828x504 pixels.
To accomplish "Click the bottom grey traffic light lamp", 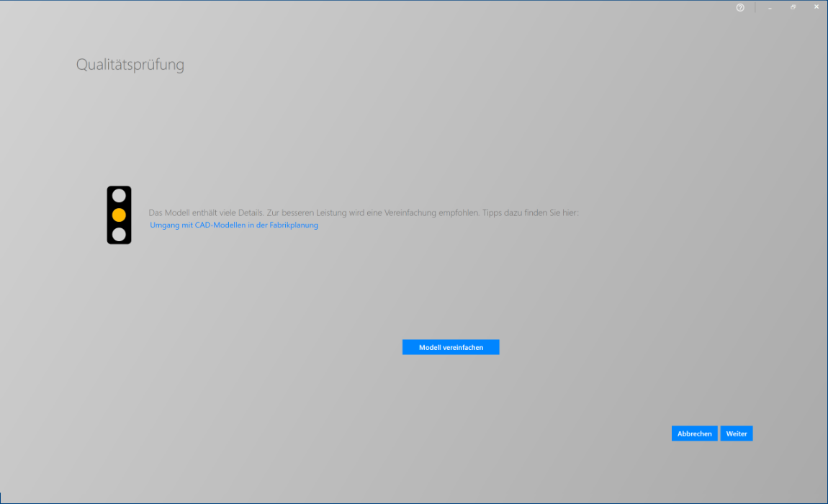I will [119, 234].
